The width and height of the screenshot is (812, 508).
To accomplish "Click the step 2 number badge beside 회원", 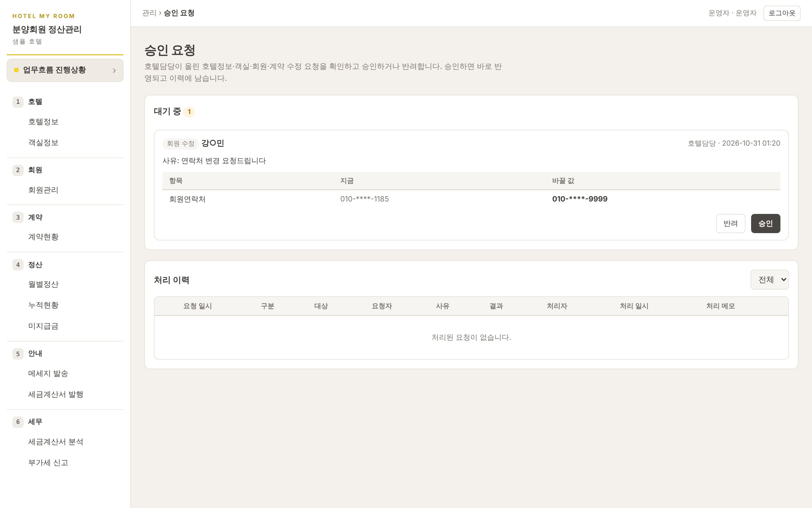I will pos(18,170).
